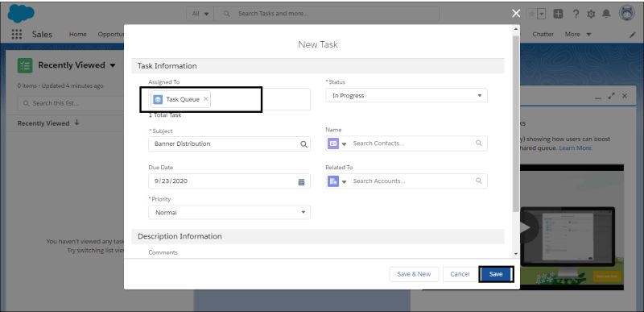
Task: Click the Subject search magnifier icon
Action: pos(303,144)
